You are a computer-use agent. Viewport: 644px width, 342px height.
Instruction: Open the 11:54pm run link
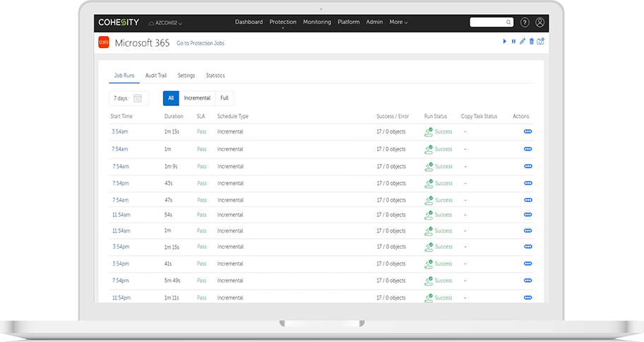(x=121, y=297)
